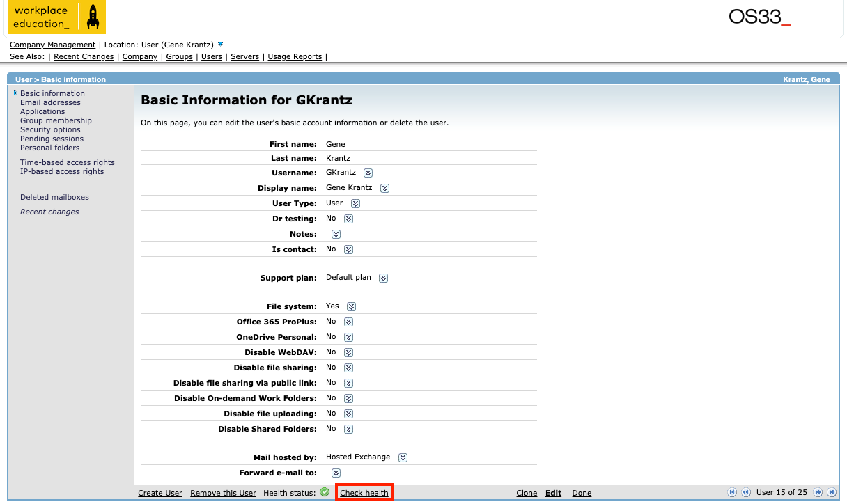Click the OS33 logo

(759, 17)
